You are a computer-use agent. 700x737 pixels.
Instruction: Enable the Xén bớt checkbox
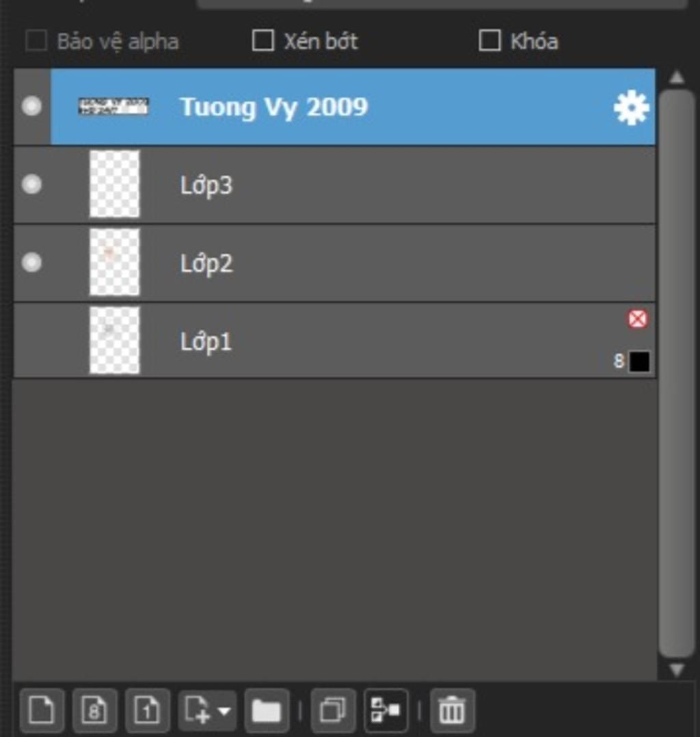(x=263, y=41)
